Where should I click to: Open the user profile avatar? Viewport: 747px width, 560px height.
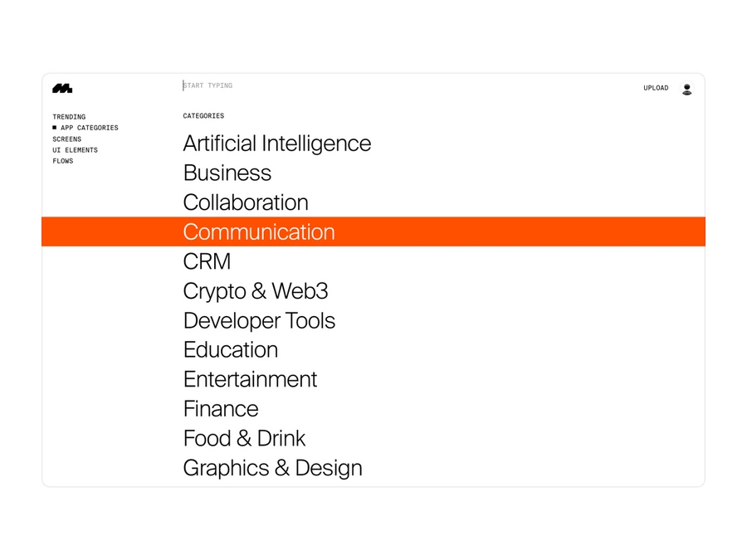pyautogui.click(x=686, y=88)
